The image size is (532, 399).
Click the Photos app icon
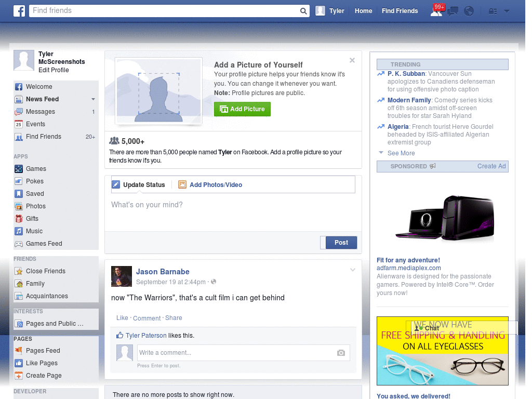coord(19,206)
